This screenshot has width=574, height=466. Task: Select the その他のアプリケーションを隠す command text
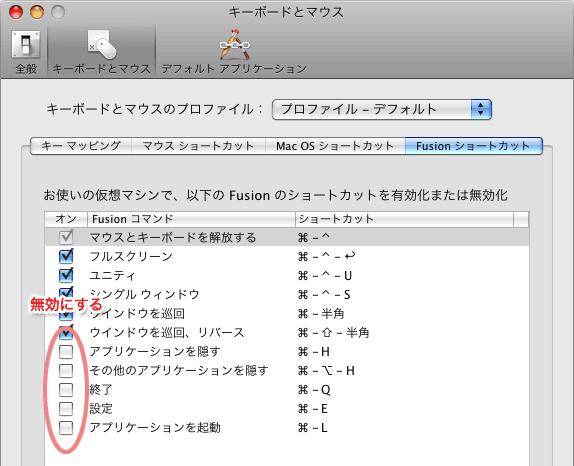pos(179,371)
